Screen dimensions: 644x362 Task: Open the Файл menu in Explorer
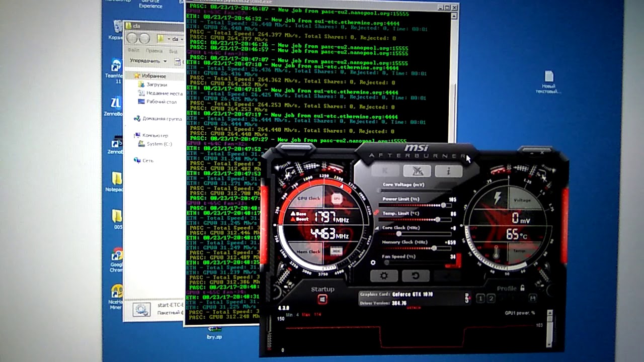pos(134,51)
